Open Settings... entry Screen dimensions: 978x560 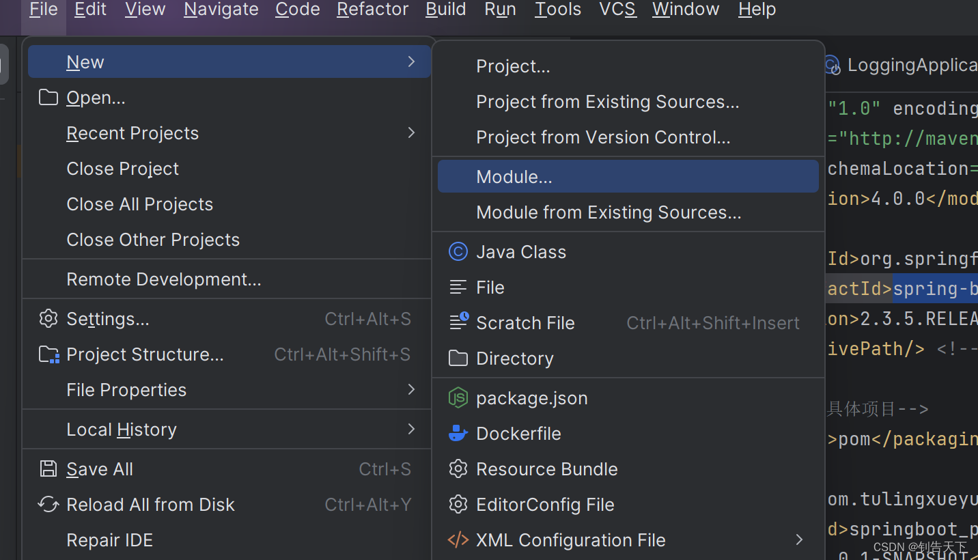coord(229,319)
